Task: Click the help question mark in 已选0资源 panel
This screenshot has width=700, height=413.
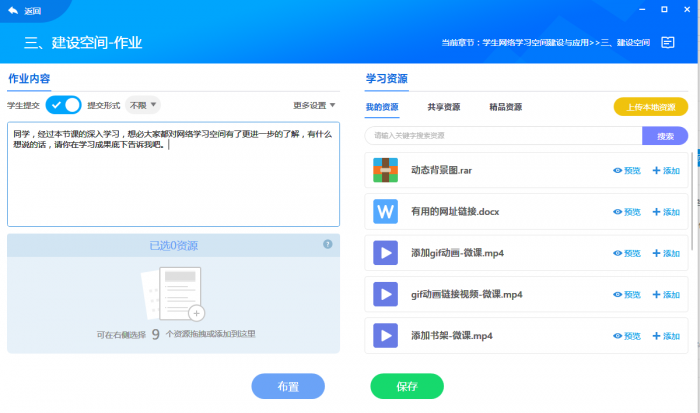Action: (x=327, y=244)
